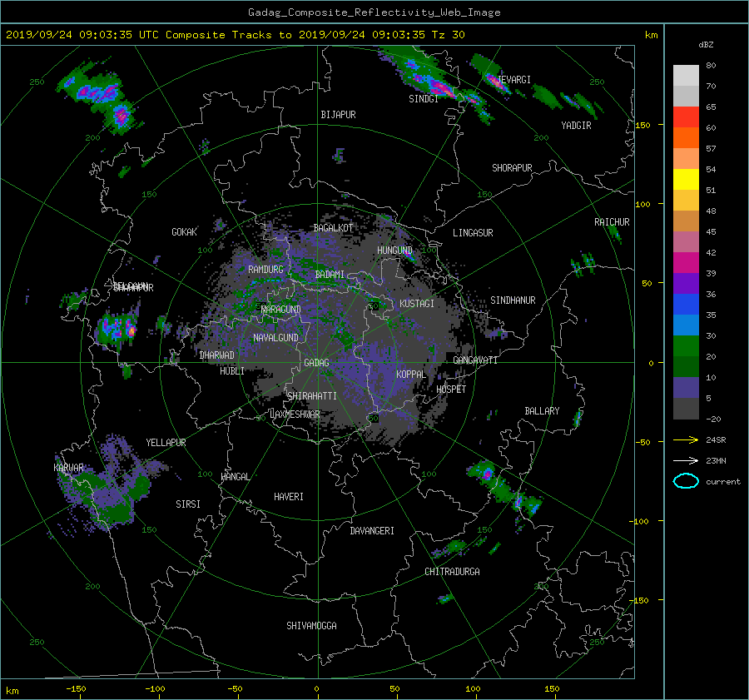Click the yellow 24SR track arrow icon
Screen dimensions: 749x700
point(686,439)
